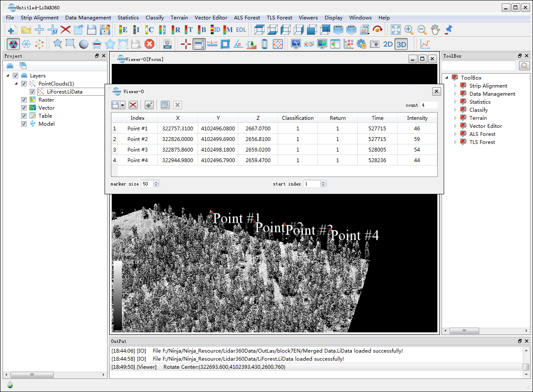
Task: Click the Point #3 index cell
Action: pyautogui.click(x=138, y=150)
